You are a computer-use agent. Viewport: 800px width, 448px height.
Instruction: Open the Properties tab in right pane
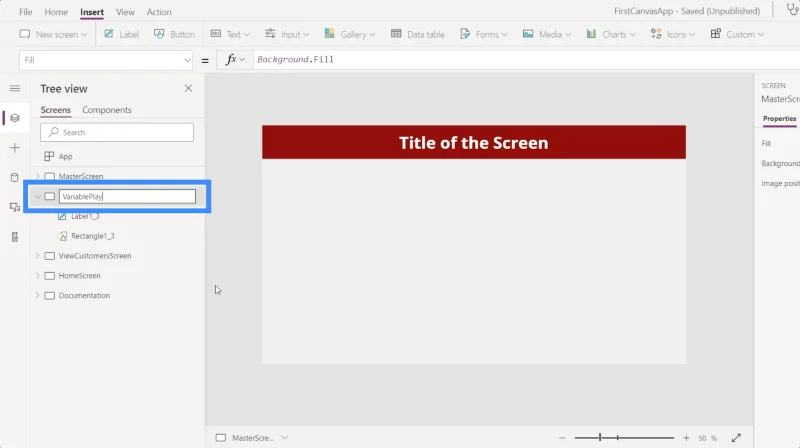click(x=779, y=118)
